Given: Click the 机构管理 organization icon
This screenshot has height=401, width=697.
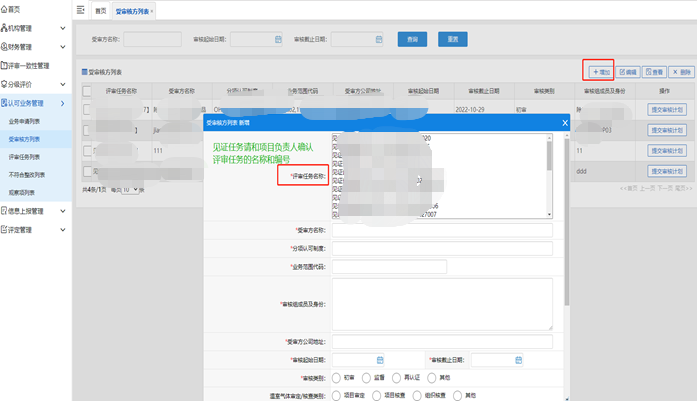Looking at the screenshot, I should click(4, 28).
